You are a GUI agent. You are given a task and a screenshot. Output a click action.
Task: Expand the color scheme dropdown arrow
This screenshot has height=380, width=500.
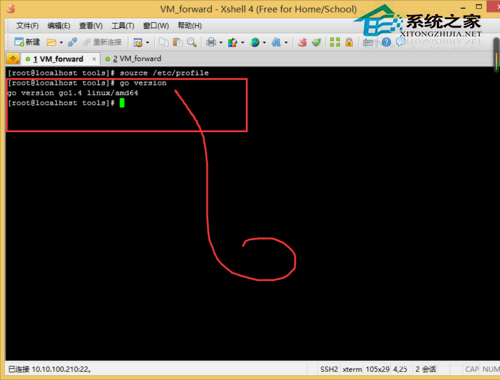tap(242, 43)
